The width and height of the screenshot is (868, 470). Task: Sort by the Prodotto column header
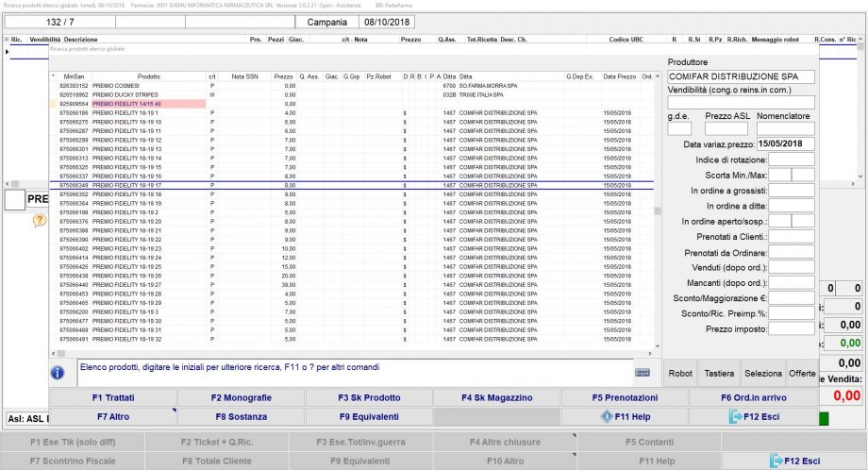coord(148,76)
